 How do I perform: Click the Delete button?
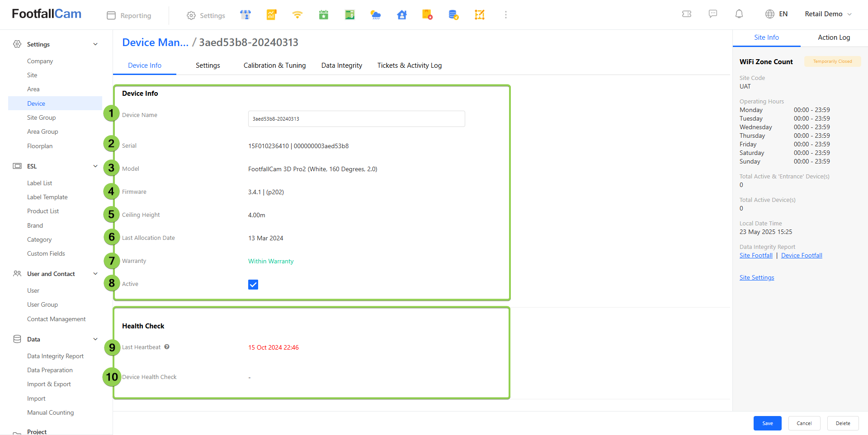click(843, 423)
